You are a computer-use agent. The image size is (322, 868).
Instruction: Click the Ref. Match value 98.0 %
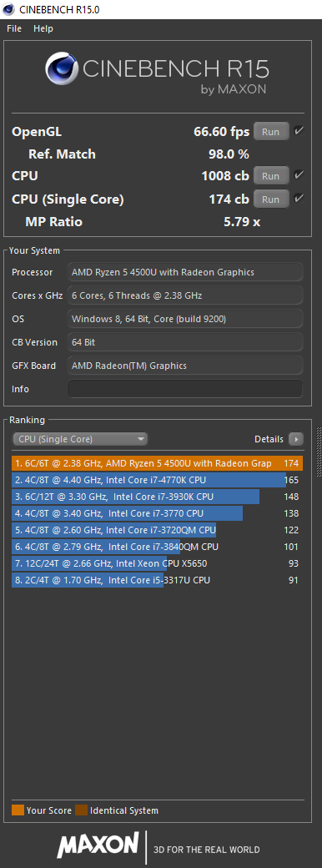point(228,154)
